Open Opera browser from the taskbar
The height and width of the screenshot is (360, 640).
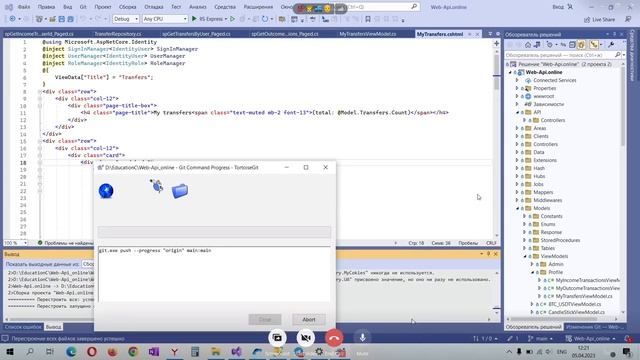coord(91,351)
